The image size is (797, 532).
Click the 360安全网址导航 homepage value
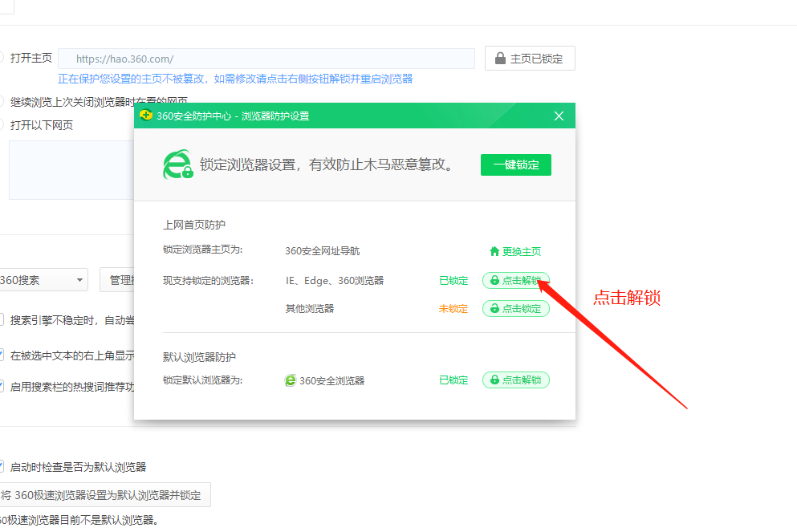point(323,250)
